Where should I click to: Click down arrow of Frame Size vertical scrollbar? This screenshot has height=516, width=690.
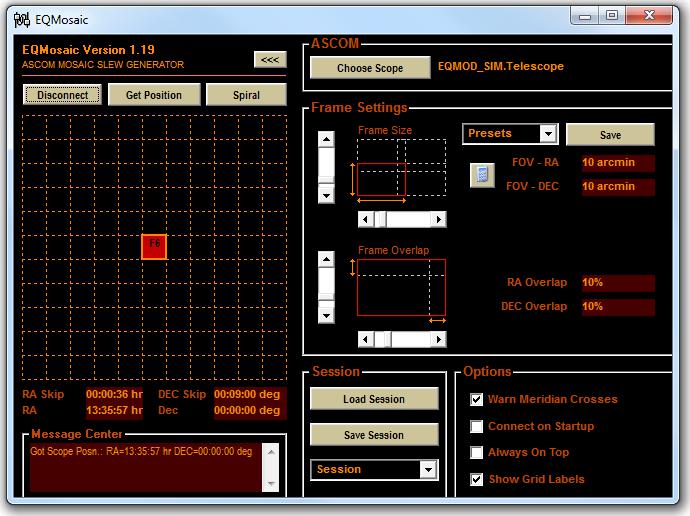coord(326,195)
